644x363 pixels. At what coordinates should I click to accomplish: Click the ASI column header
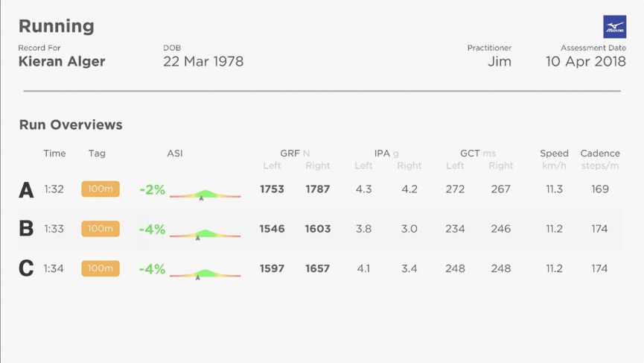click(175, 154)
